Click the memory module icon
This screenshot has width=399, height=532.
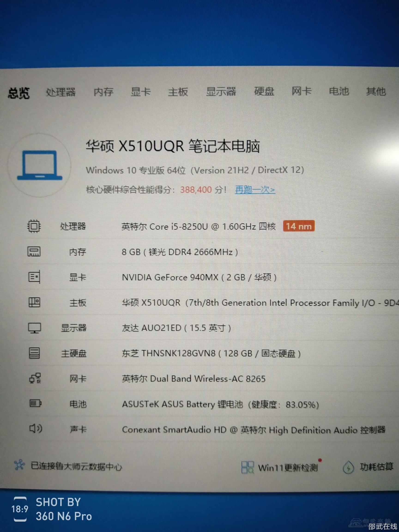[x=34, y=252]
